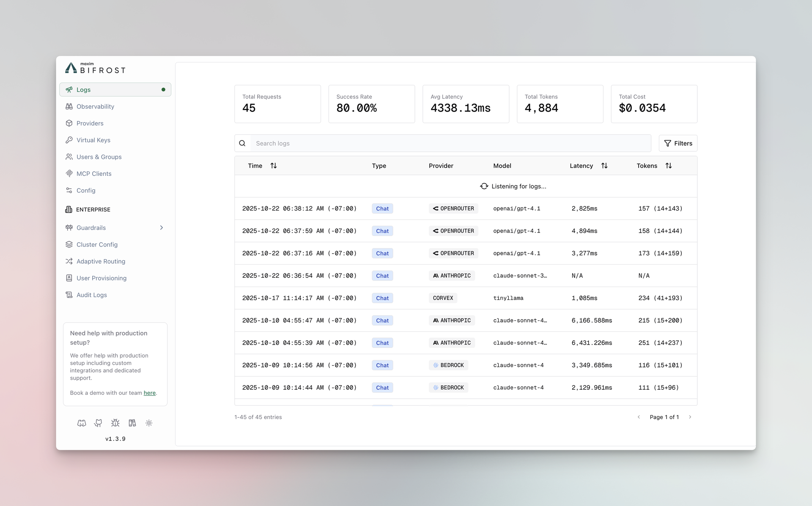Screen dimensions: 812x506
Task: Click the search magnifier icon
Action: tap(242, 143)
